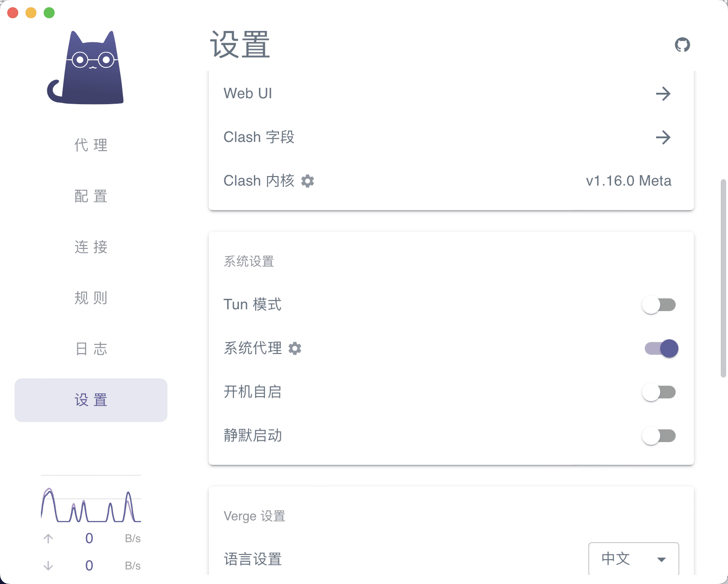Click the Clash 字段 label
Image resolution: width=728 pixels, height=584 pixels.
[x=259, y=137]
